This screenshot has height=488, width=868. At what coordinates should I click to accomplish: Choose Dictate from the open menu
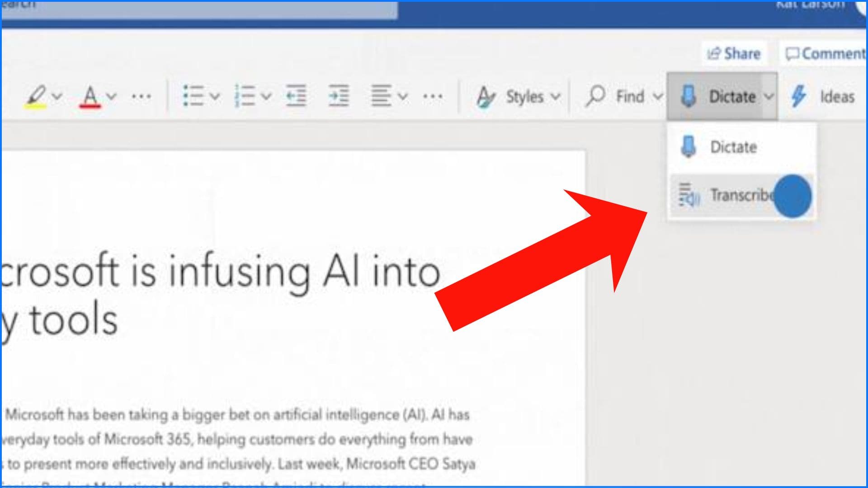733,147
